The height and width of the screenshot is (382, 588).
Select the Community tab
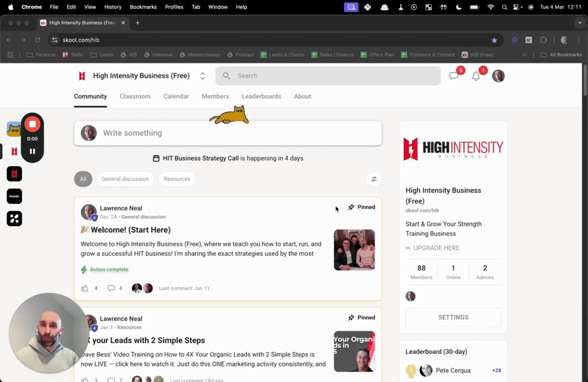(x=90, y=96)
